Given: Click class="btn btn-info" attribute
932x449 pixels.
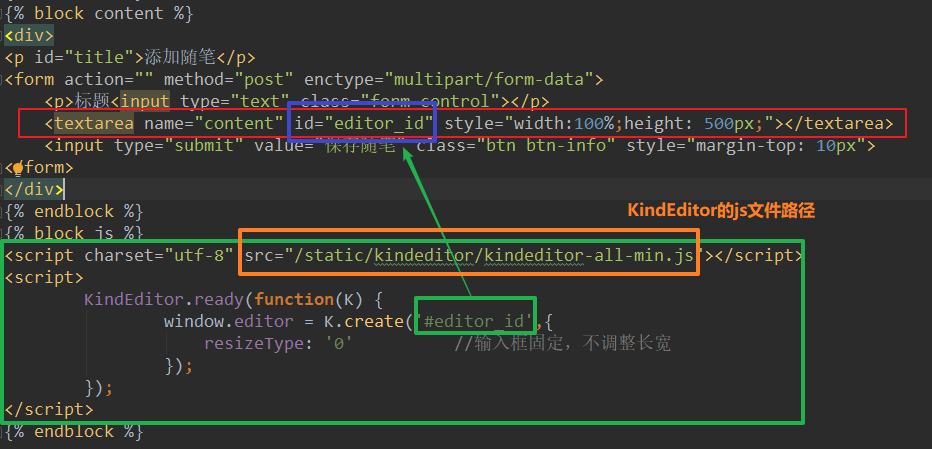Looking at the screenshot, I should (516, 146).
